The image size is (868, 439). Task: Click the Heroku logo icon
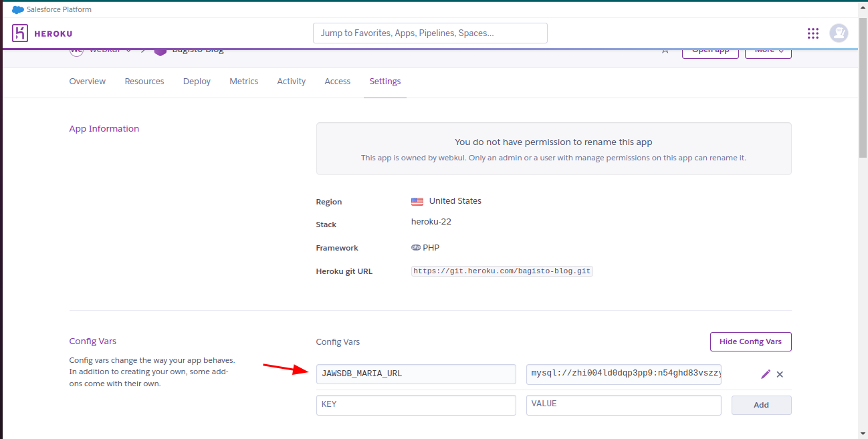(20, 33)
